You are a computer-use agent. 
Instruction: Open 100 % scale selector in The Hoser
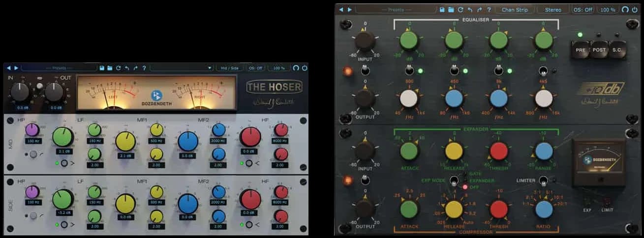click(x=278, y=68)
